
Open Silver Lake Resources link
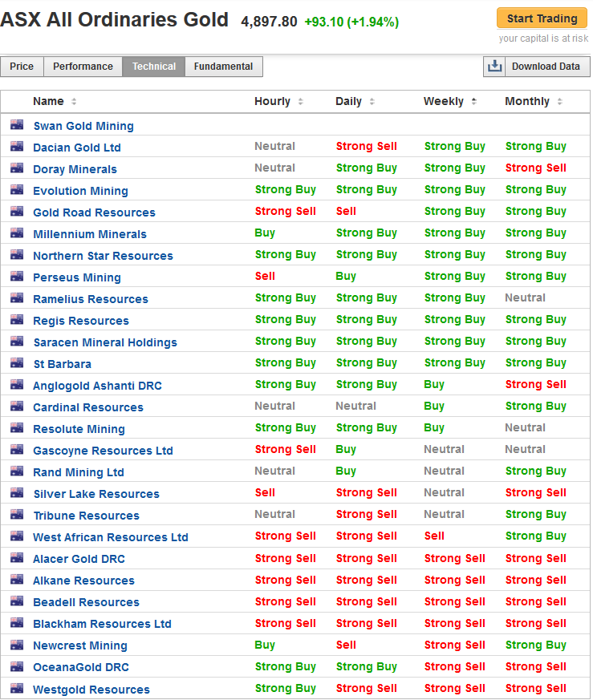click(x=96, y=494)
